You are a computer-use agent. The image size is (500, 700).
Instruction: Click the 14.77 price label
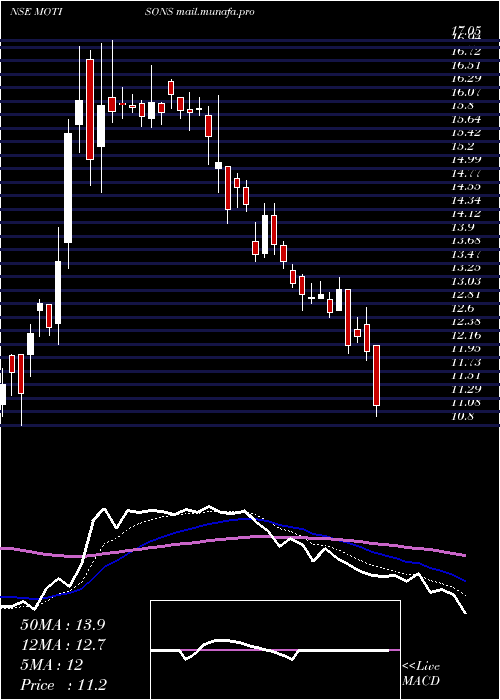[466, 173]
